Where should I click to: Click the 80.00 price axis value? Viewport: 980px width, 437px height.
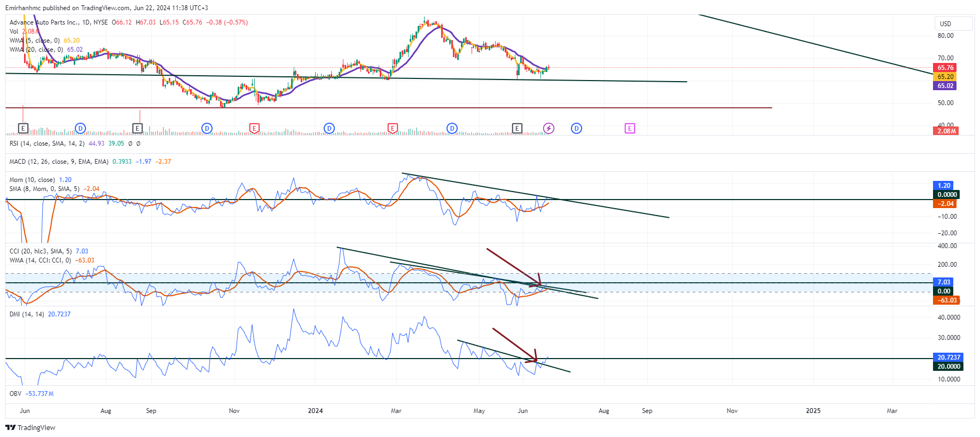pos(945,36)
